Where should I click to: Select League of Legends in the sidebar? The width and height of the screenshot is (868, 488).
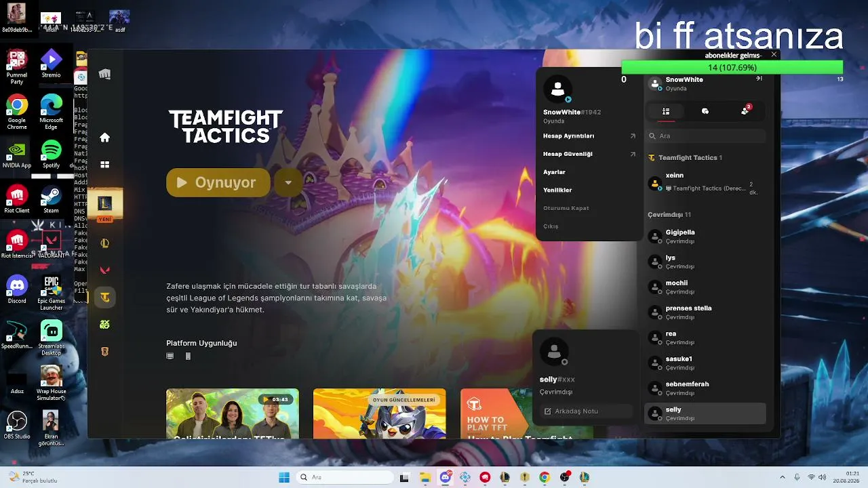pyautogui.click(x=104, y=243)
